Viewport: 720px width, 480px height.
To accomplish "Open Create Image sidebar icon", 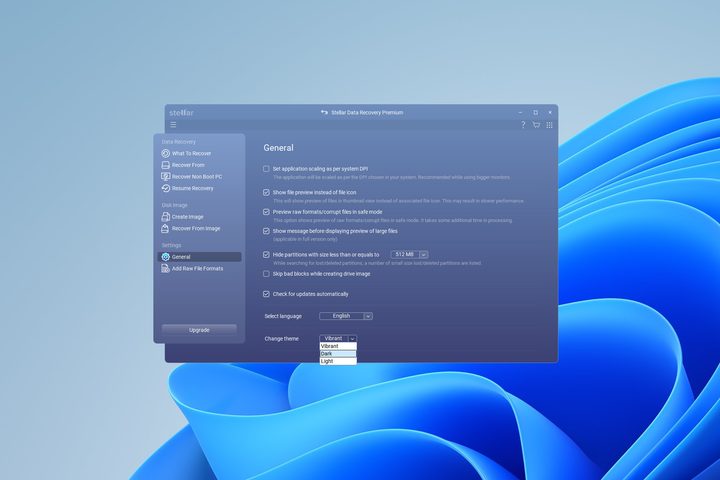I will pyautogui.click(x=165, y=217).
